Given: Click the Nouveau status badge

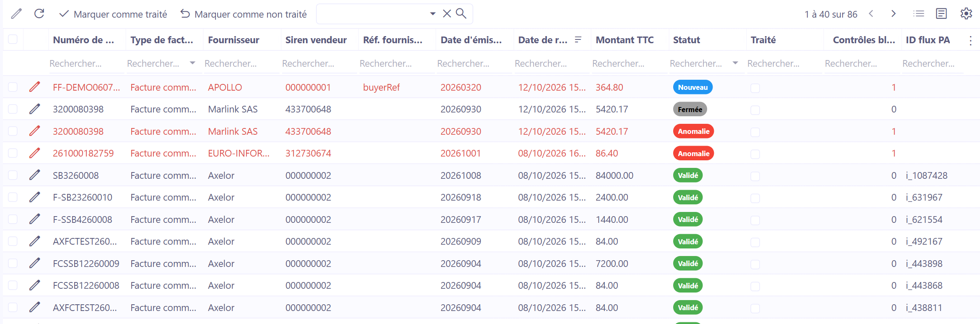Looking at the screenshot, I should [692, 87].
